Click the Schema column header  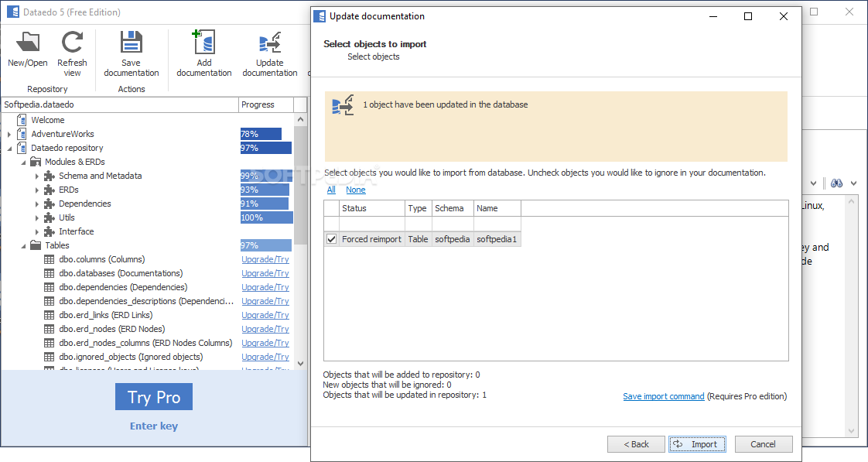point(453,208)
